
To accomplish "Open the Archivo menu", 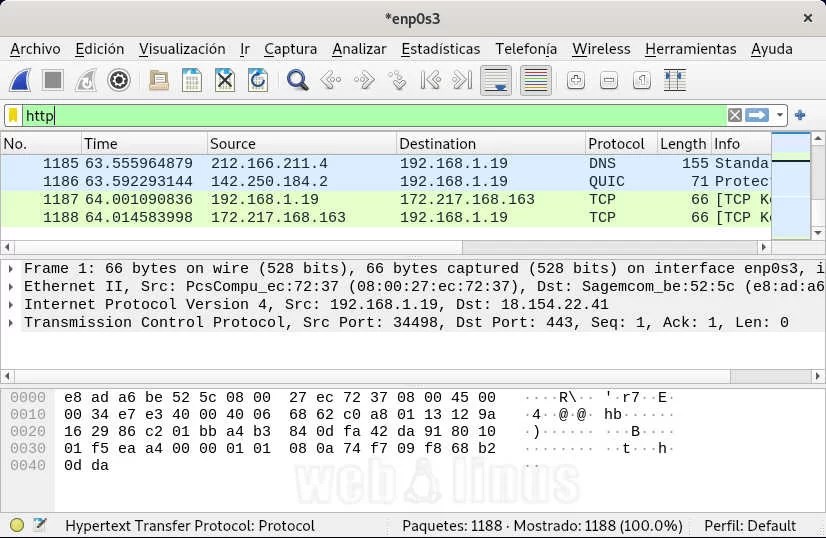I will tap(35, 49).
